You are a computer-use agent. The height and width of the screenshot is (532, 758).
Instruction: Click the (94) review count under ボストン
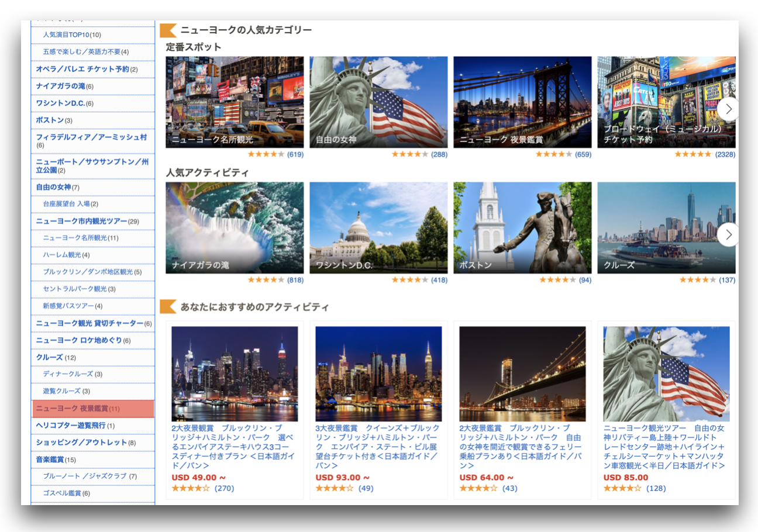(x=585, y=280)
